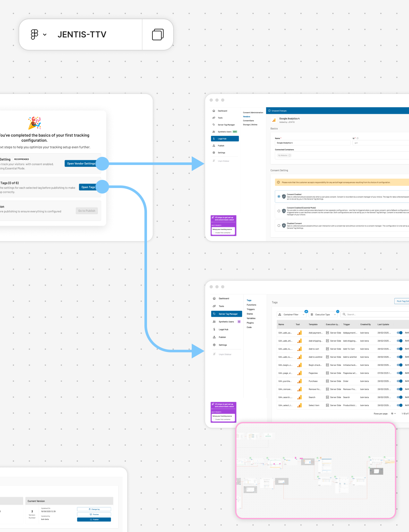This screenshot has width=409, height=532.
Task: Click the Trigger column header
Action: (x=347, y=325)
